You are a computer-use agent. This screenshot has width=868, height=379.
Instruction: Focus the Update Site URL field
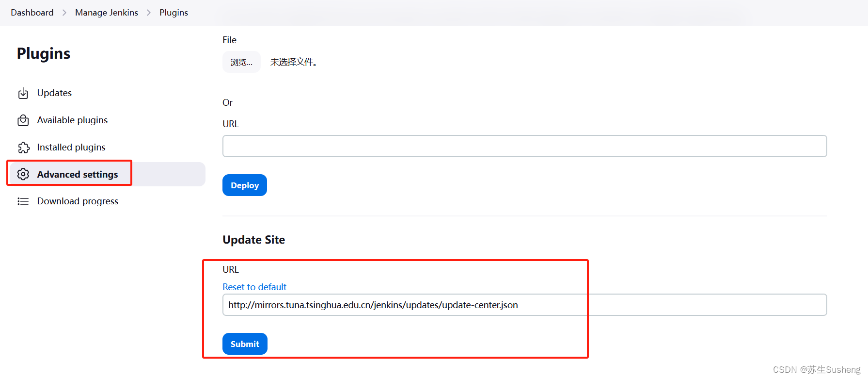tap(524, 305)
